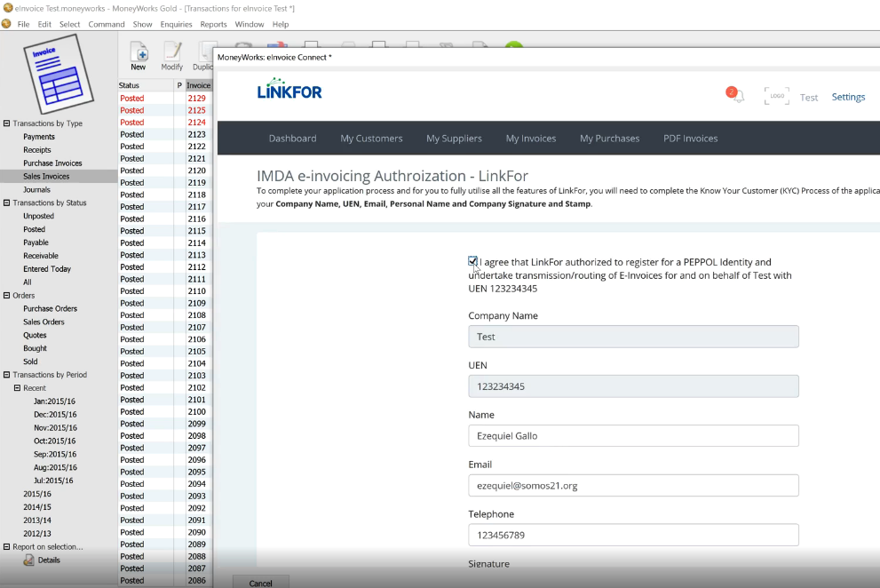Screen dimensions: 880x588
Task: Select invoice 2099 row
Action: coord(165,424)
